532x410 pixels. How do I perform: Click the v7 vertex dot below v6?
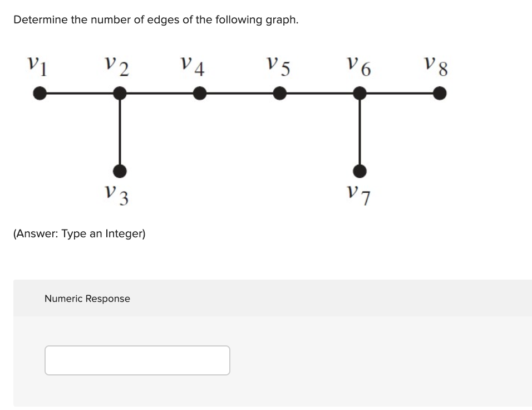click(359, 171)
